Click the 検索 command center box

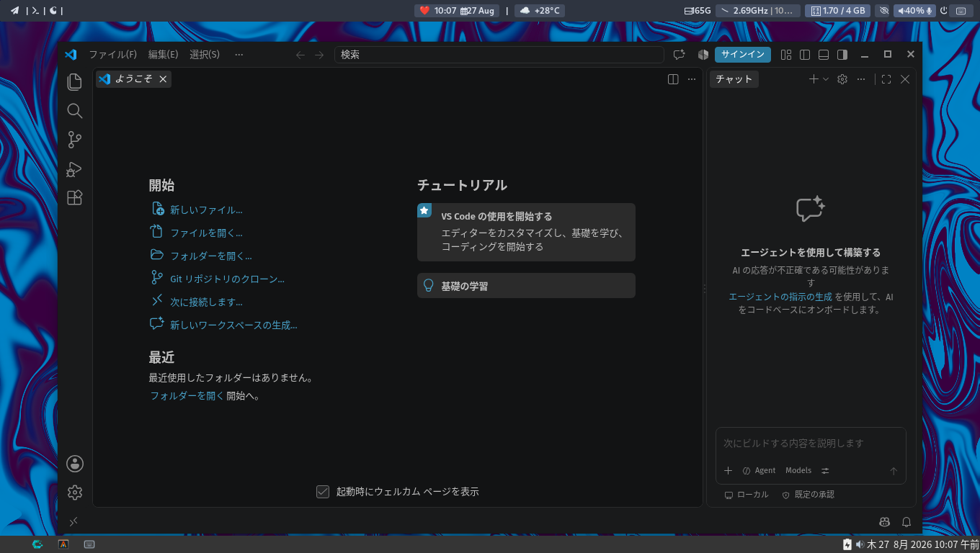coord(499,55)
